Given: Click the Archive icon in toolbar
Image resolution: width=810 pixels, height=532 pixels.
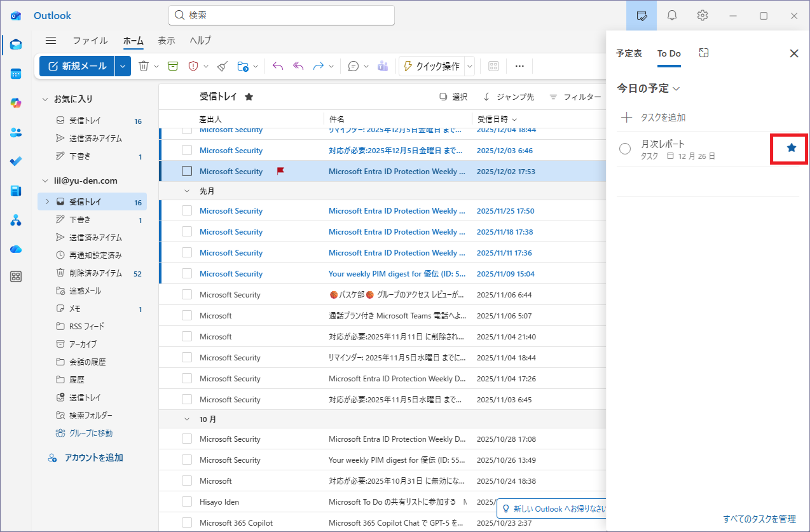Looking at the screenshot, I should (x=172, y=66).
